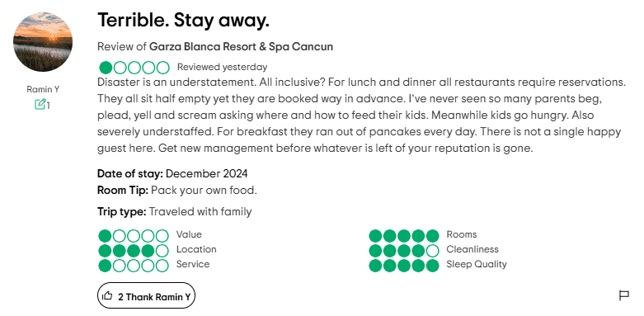Click the Service rating bubbles
Viewport: 644px width, 316px height.
tap(134, 266)
